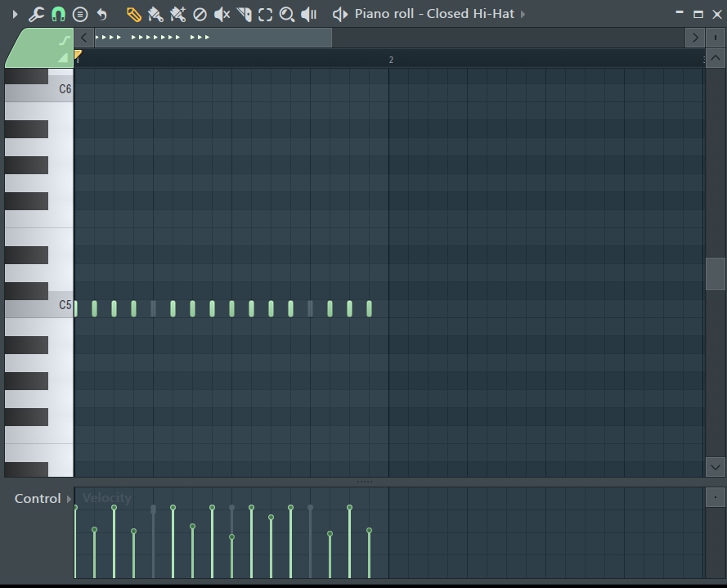This screenshot has height=588, width=727.
Task: Open the wrench tools menu
Action: (x=35, y=14)
